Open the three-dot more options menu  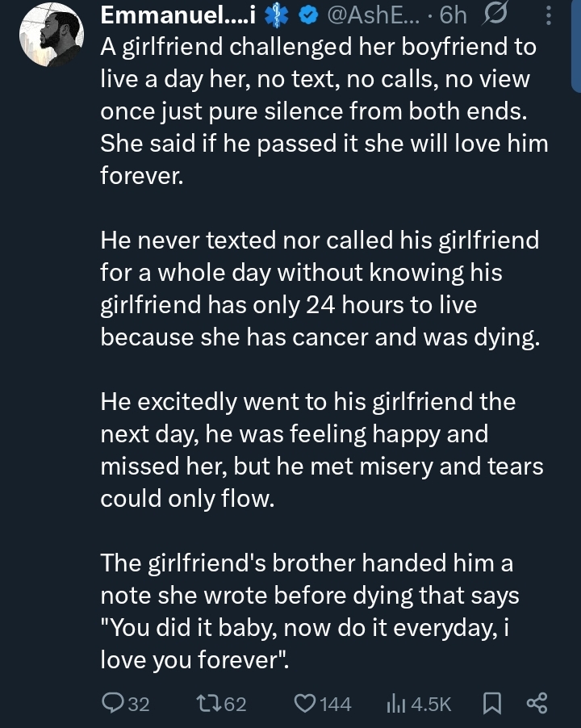pyautogui.click(x=550, y=15)
